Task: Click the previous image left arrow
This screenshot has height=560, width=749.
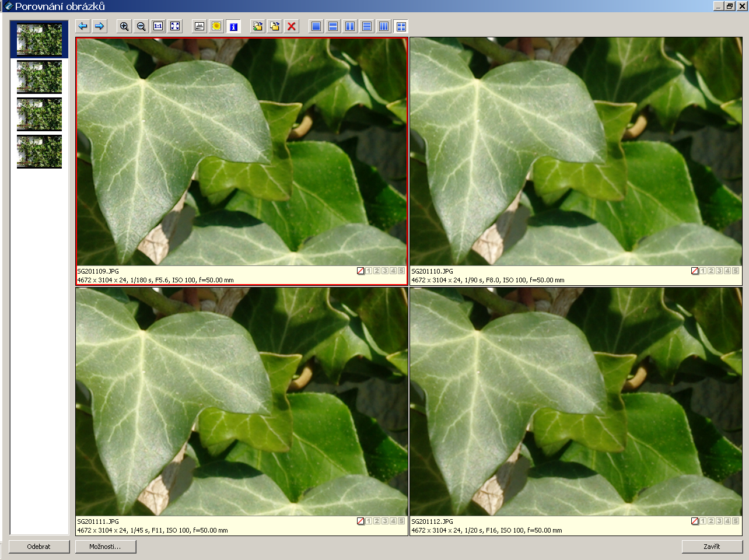Action: click(x=83, y=26)
